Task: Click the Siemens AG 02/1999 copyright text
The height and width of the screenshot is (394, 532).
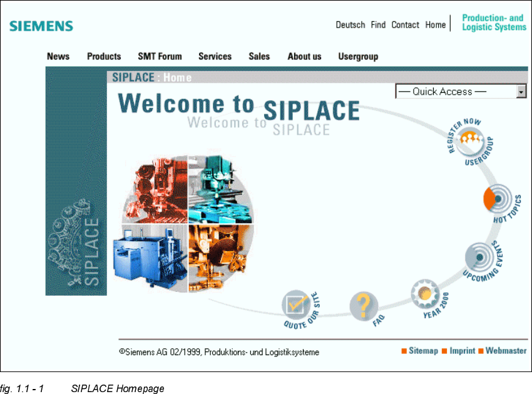Action: pos(219,352)
